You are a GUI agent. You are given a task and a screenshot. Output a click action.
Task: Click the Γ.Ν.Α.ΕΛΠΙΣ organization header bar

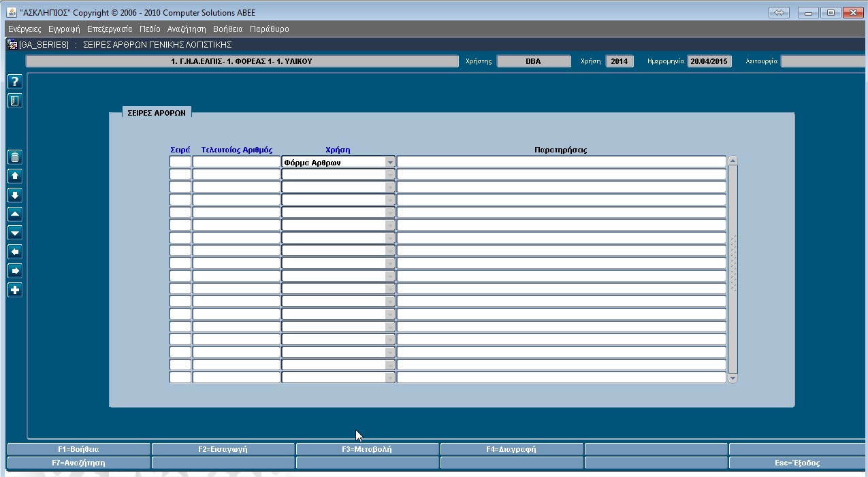click(242, 61)
